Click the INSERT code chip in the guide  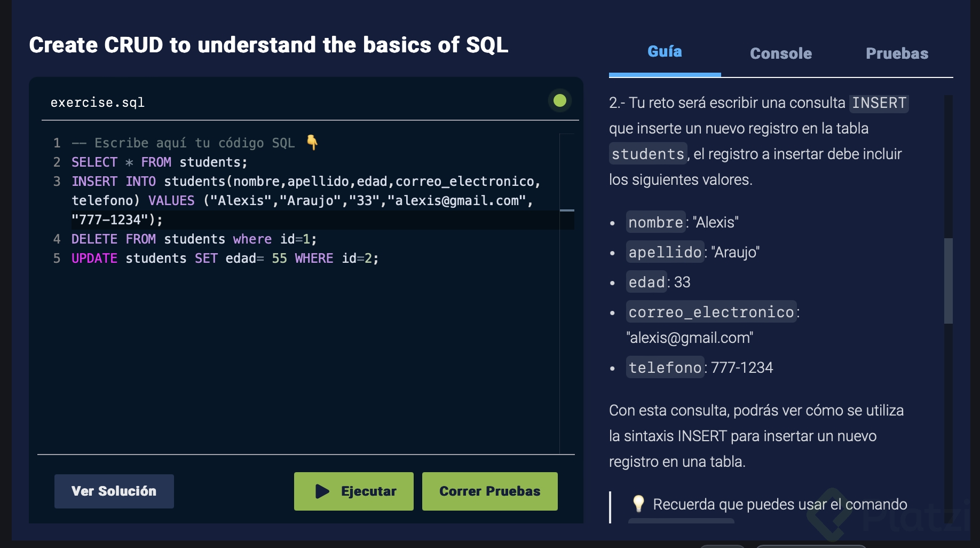[x=879, y=103]
